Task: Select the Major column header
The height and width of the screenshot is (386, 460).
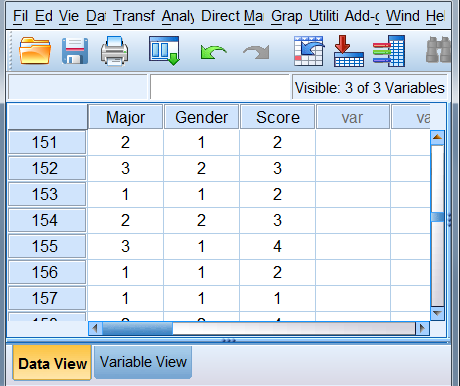Action: pyautogui.click(x=125, y=117)
